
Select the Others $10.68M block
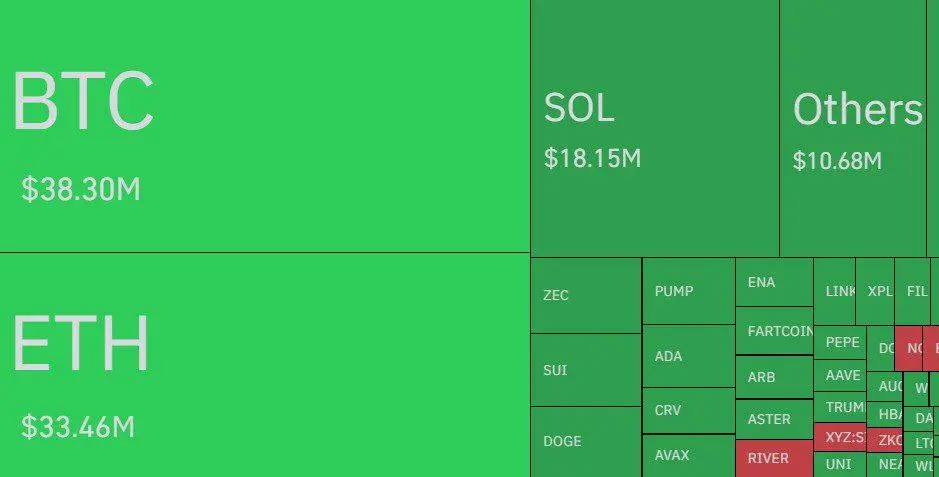(853, 128)
